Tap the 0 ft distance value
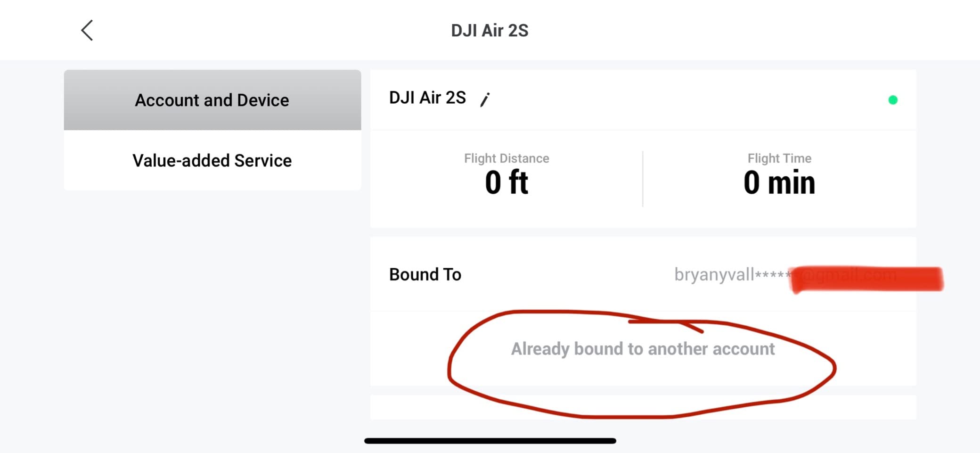 (x=506, y=182)
